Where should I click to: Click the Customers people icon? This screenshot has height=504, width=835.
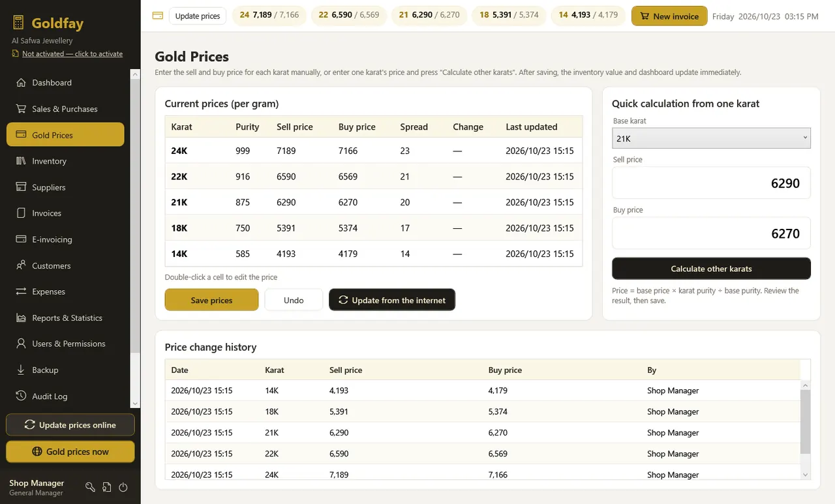pos(21,265)
